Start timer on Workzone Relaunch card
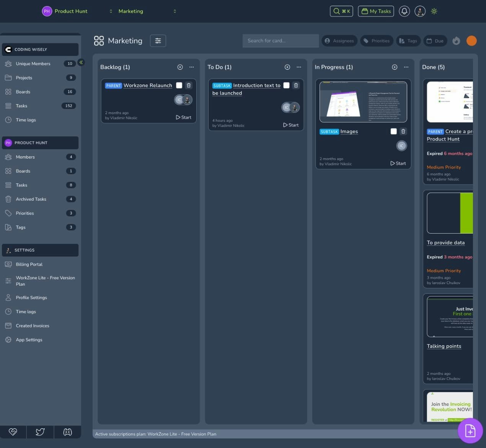 point(184,117)
